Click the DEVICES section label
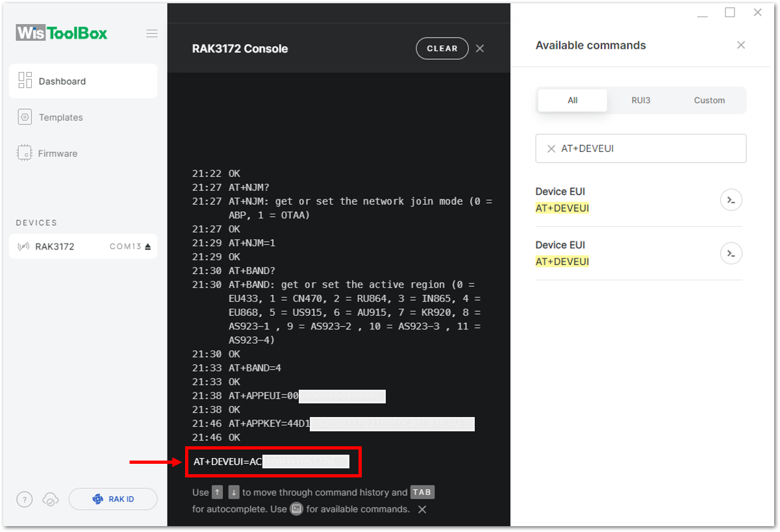The height and width of the screenshot is (532, 780). (36, 223)
